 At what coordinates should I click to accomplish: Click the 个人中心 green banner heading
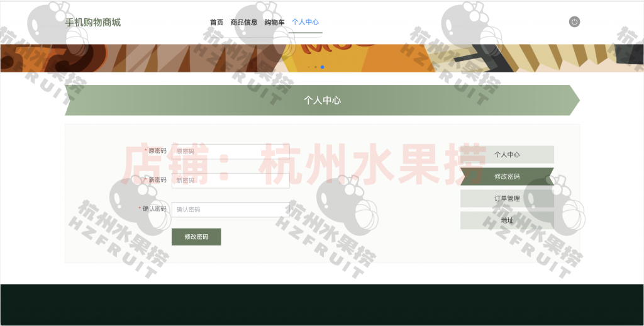322,100
